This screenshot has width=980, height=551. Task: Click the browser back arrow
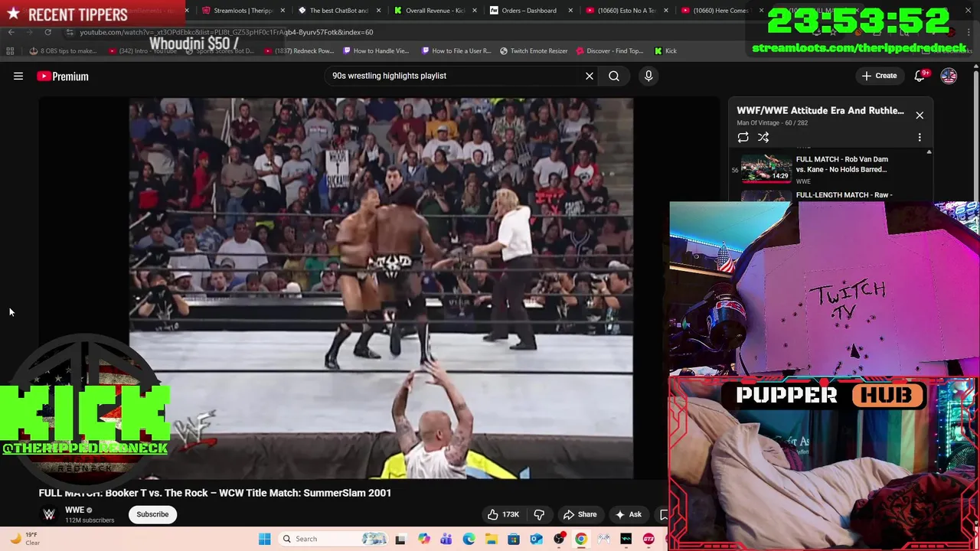11,32
